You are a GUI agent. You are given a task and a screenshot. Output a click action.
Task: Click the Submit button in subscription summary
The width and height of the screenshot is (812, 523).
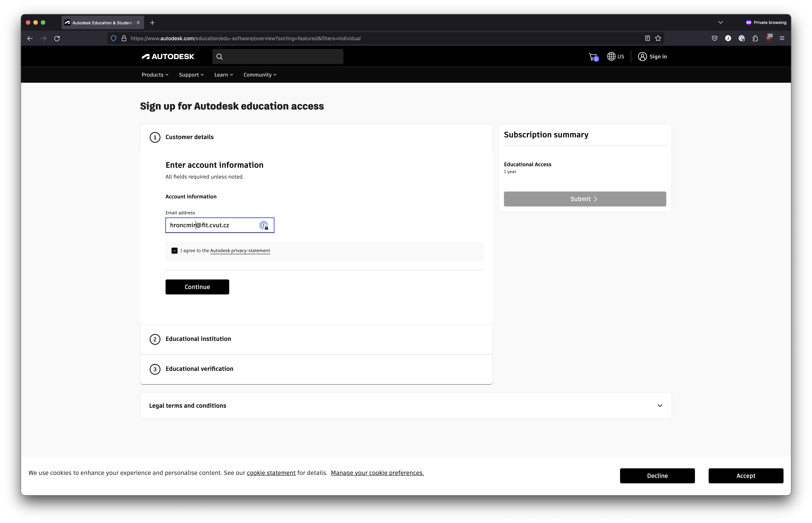pyautogui.click(x=585, y=199)
